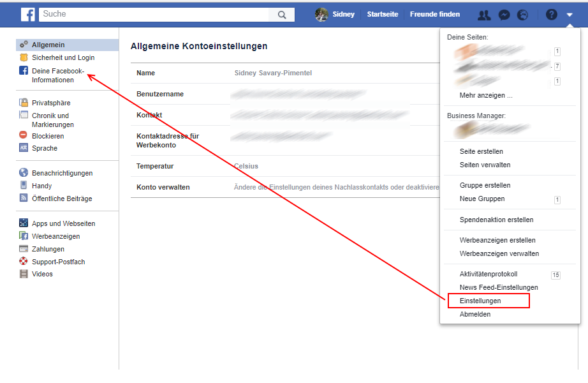Screen dimensions: 588x383
Task: Click the Videos film icon
Action: click(24, 274)
